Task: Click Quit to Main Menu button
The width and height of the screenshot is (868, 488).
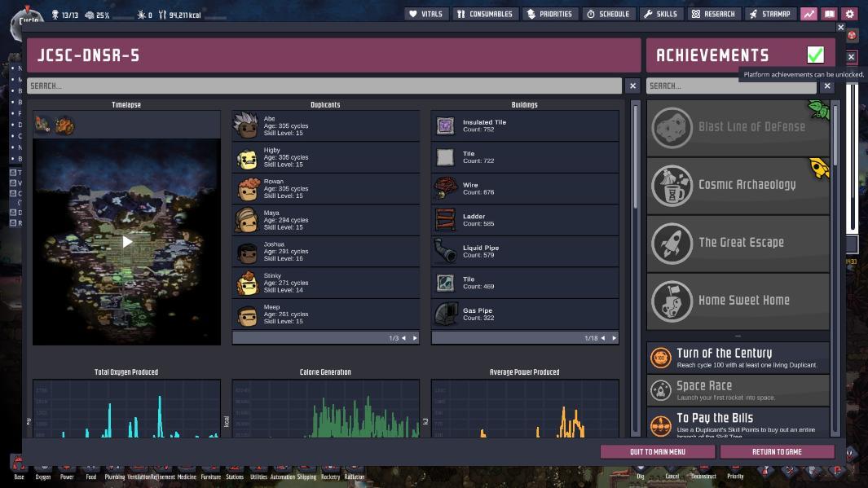Action: pyautogui.click(x=658, y=452)
